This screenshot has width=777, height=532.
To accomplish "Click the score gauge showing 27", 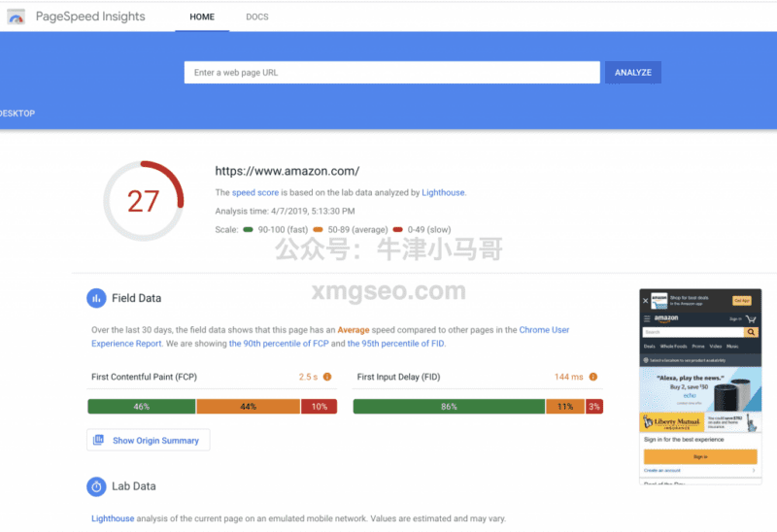I will [143, 201].
